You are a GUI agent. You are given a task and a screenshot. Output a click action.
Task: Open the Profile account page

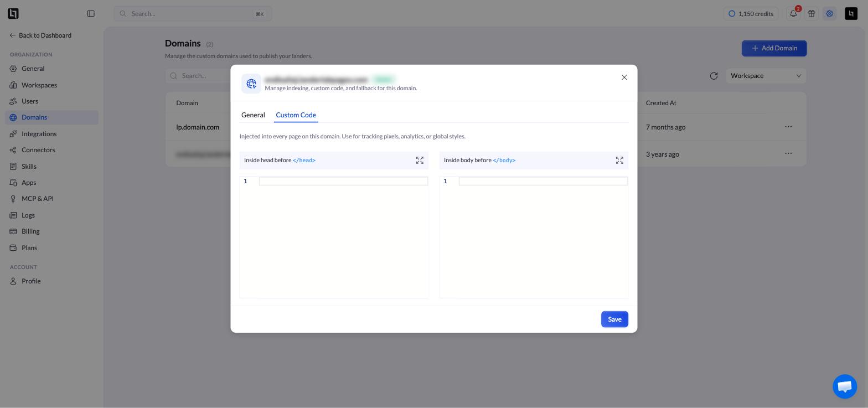pos(51,281)
